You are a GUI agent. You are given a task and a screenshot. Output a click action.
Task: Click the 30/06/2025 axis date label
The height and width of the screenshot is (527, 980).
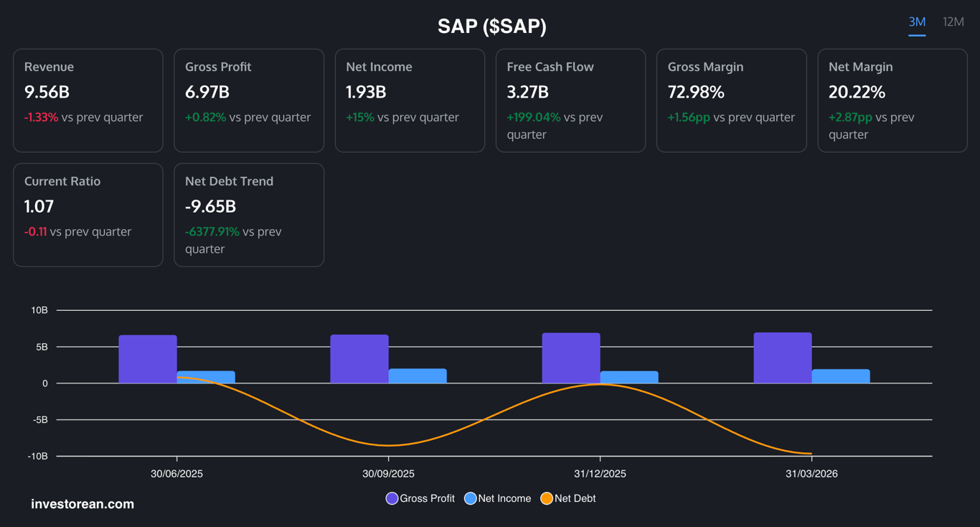(x=176, y=474)
